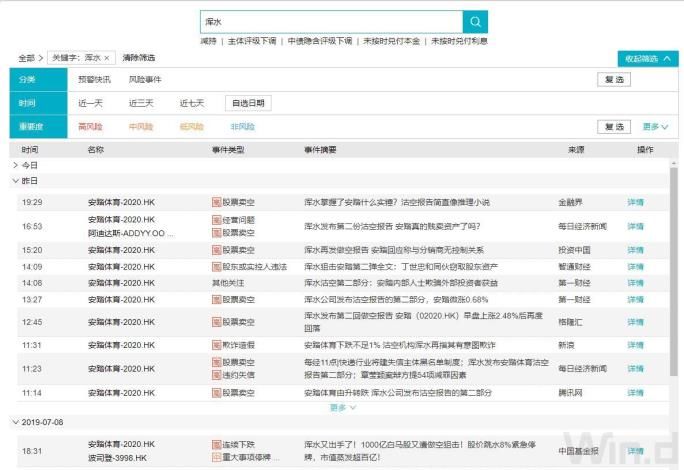The width and height of the screenshot is (684, 470).
Task: Collapse the 昨日 group
Action: [16, 181]
